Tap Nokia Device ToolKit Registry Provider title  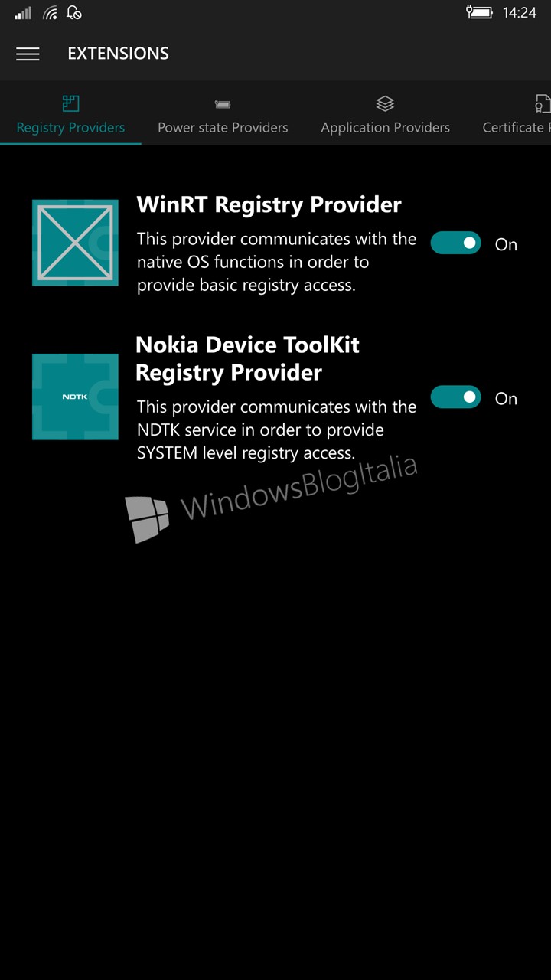click(x=247, y=358)
